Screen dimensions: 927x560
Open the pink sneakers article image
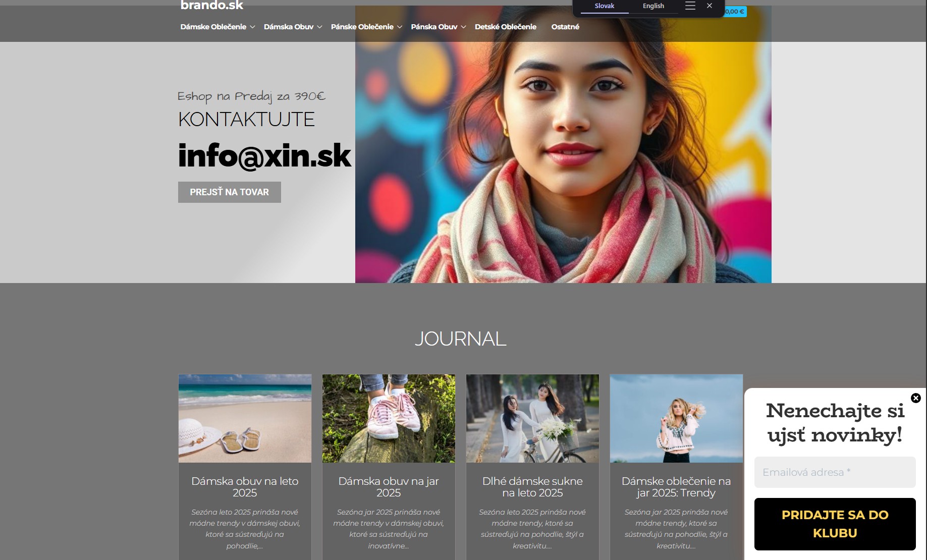pyautogui.click(x=389, y=418)
